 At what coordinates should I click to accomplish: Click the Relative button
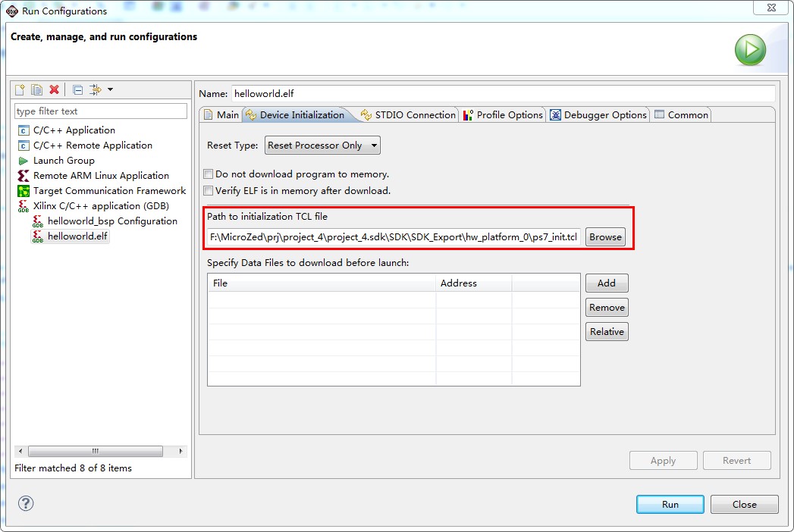[x=607, y=331]
